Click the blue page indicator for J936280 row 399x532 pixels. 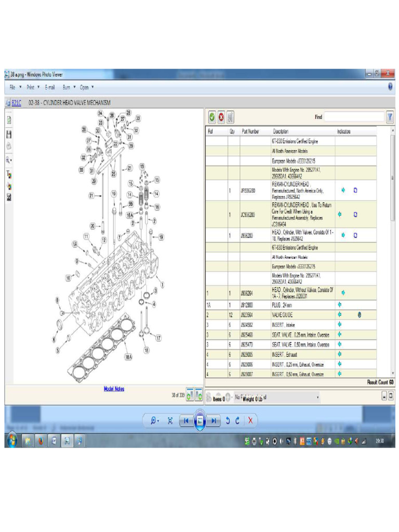point(355,235)
